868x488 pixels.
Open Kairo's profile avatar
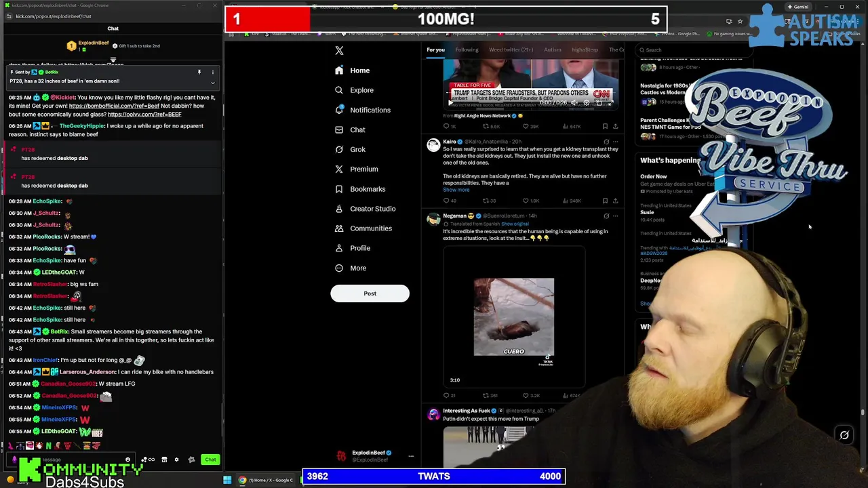[433, 144]
